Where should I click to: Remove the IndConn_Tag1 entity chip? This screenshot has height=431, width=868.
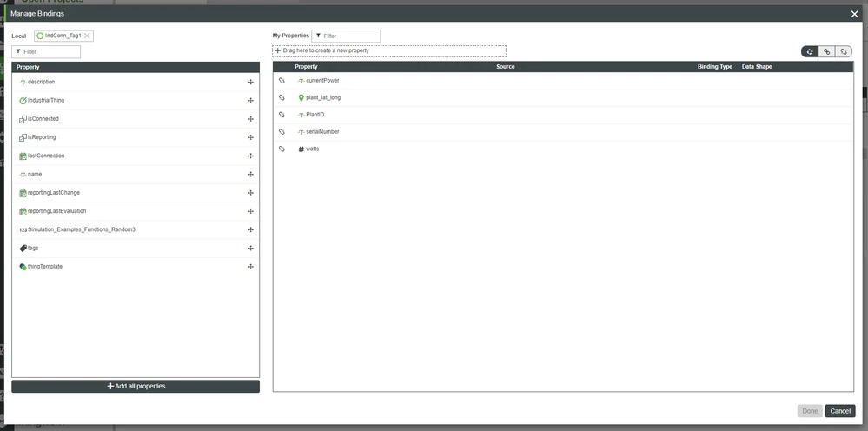[x=87, y=36]
